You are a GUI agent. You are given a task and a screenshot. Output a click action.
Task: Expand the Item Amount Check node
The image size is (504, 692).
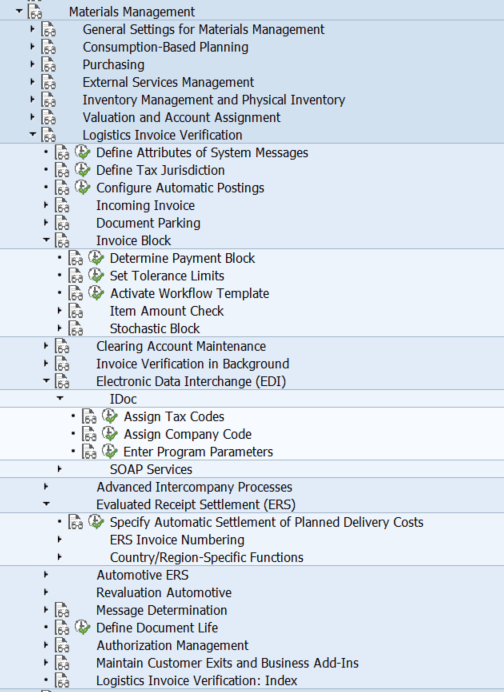pyautogui.click(x=60, y=310)
